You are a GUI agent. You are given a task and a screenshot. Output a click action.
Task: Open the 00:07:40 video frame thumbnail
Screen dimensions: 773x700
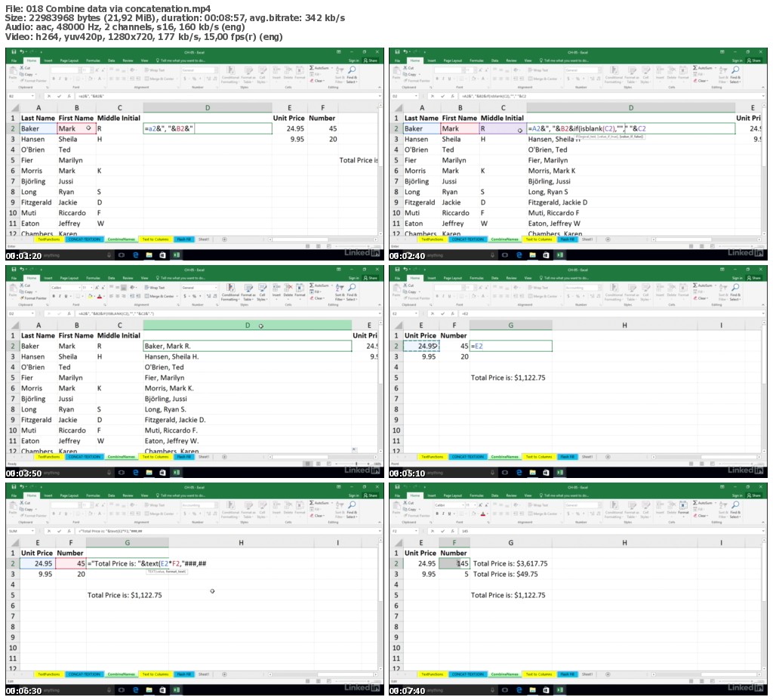(x=577, y=589)
